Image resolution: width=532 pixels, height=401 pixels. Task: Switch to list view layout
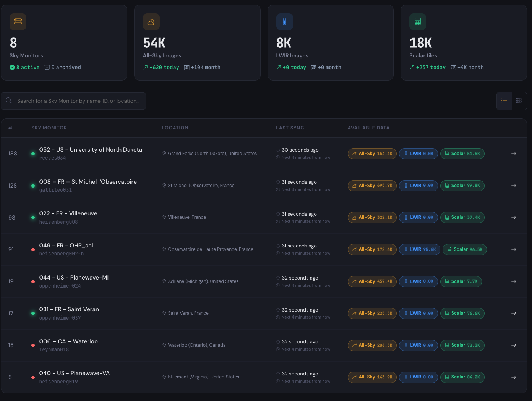(504, 101)
